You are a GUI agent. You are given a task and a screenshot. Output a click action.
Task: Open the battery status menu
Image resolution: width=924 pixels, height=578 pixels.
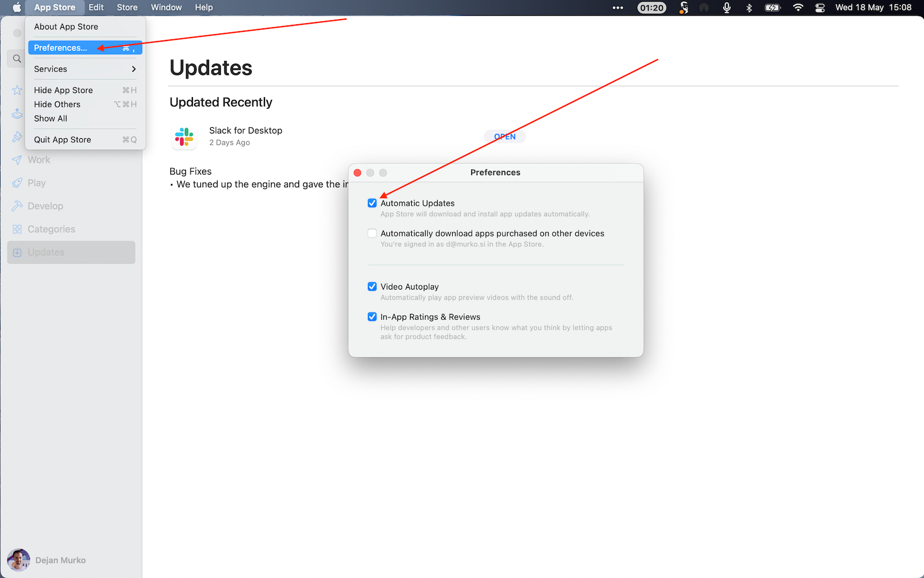(x=773, y=8)
